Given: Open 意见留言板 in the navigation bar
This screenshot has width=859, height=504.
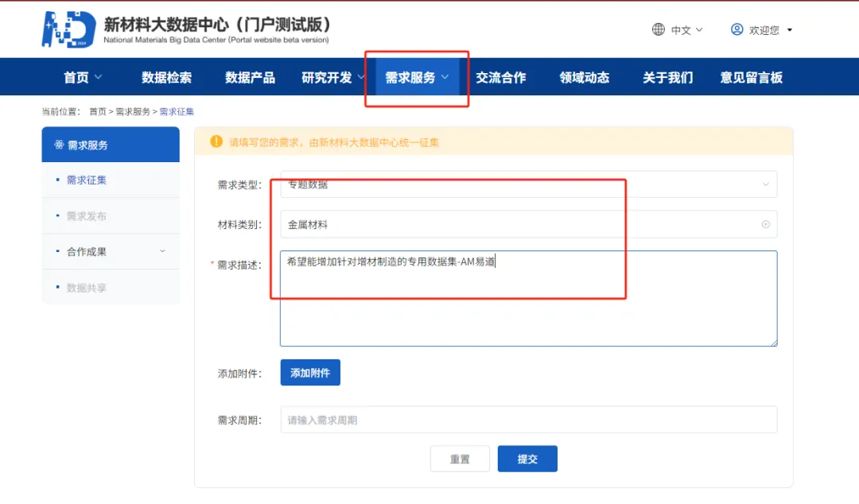Looking at the screenshot, I should 751,77.
